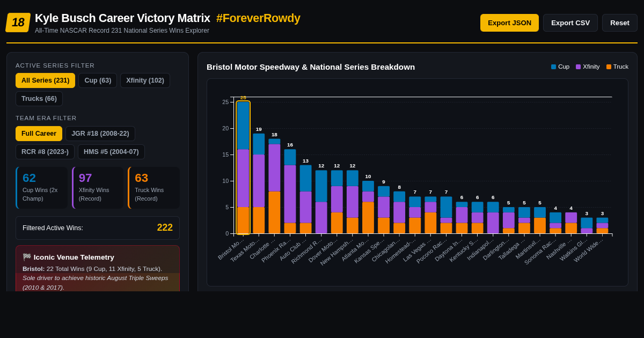Select the Full Career era filter
644x338 pixels.
click(x=39, y=134)
